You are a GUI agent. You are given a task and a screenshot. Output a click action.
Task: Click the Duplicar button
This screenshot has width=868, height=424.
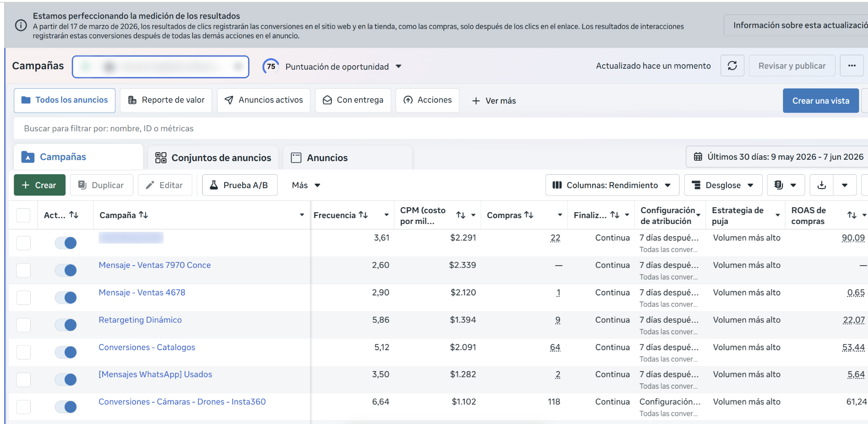click(x=102, y=185)
